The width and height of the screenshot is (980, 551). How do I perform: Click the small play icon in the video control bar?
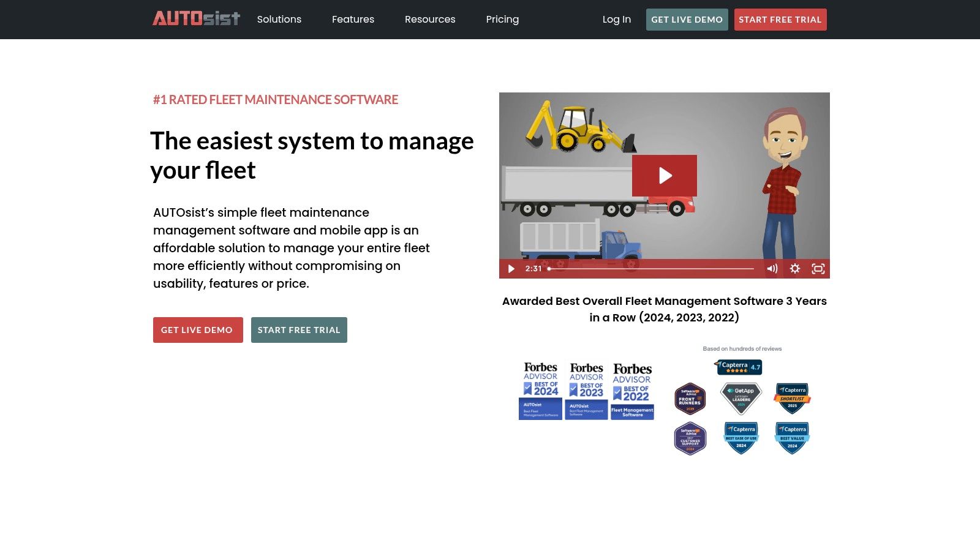[x=511, y=269]
